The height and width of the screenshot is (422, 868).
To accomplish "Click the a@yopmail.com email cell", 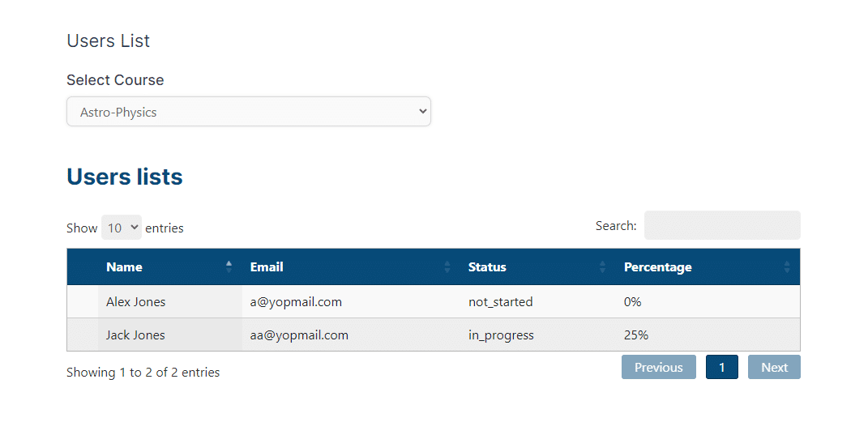I will point(352,302).
